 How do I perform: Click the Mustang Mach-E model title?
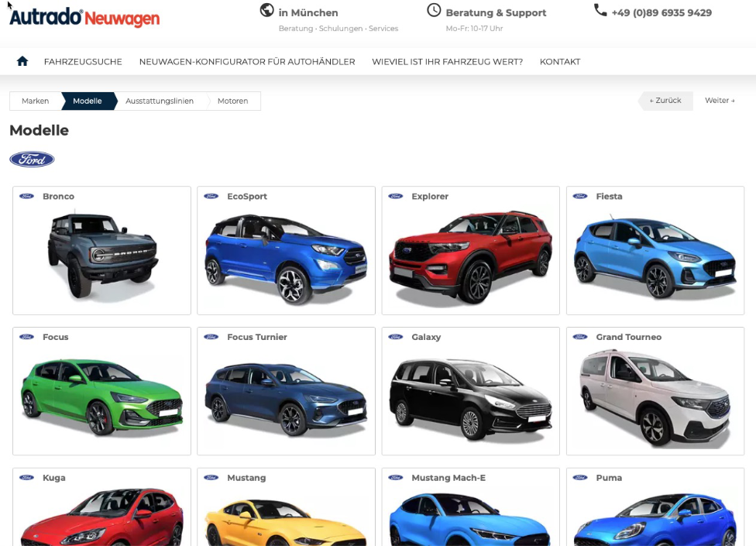(448, 478)
